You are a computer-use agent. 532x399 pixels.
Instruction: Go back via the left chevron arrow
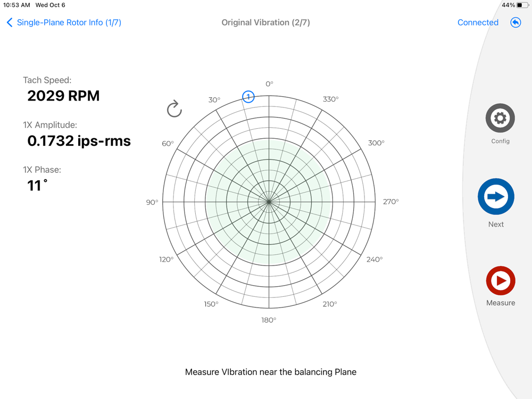point(10,22)
